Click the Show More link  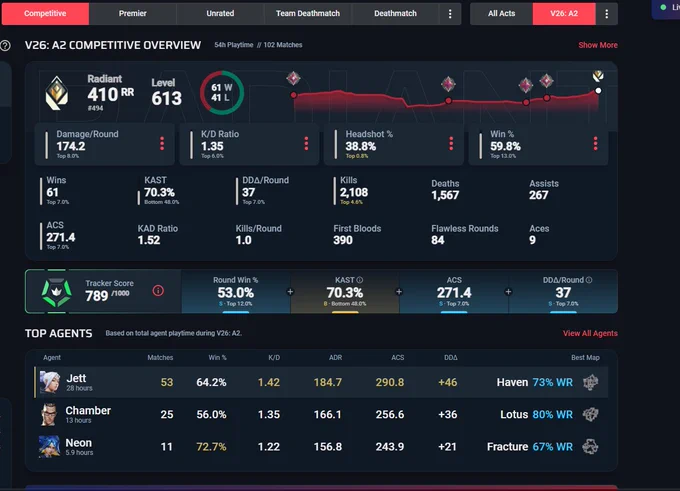click(598, 45)
